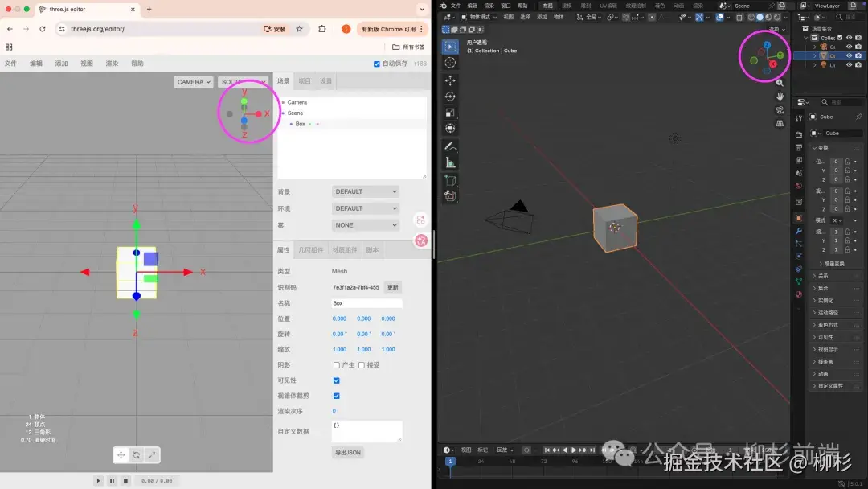This screenshot has height=489, width=868.
Task: Select Blender's Annotate pencil tool
Action: [450, 146]
